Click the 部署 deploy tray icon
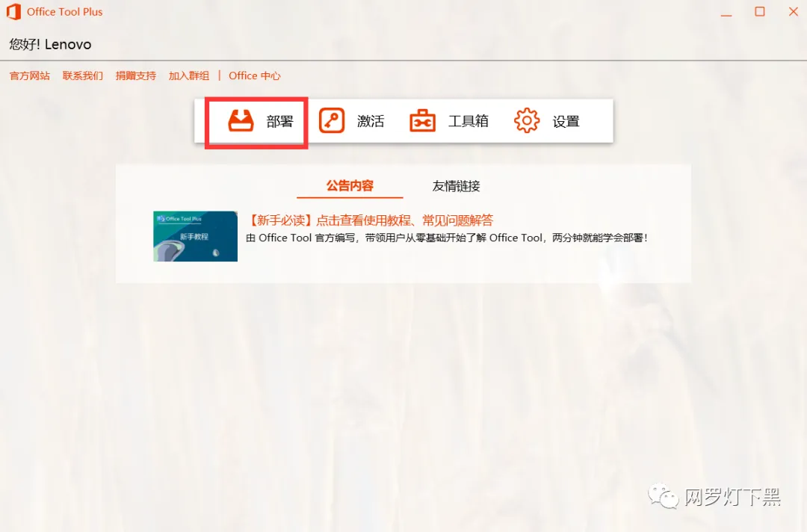807x532 pixels. [241, 121]
